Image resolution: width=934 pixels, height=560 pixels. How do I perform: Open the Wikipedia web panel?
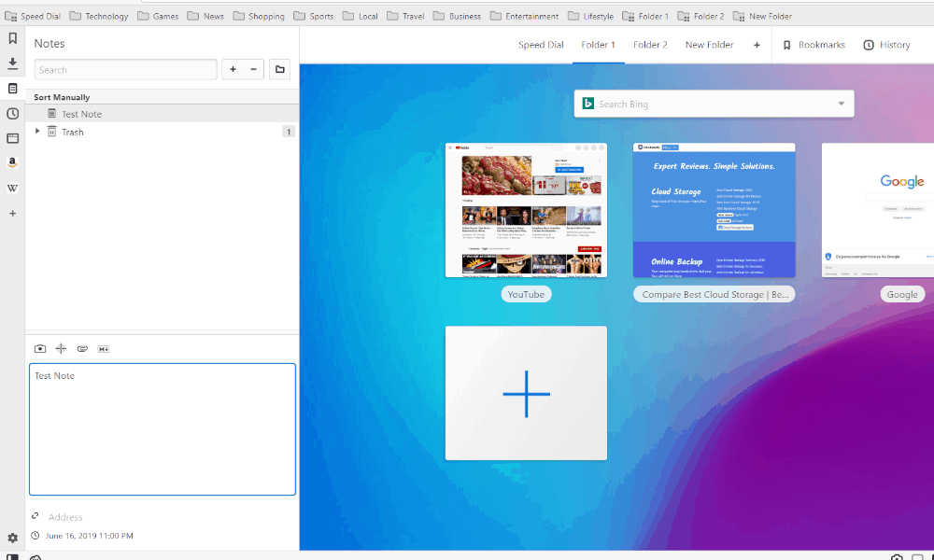12,188
